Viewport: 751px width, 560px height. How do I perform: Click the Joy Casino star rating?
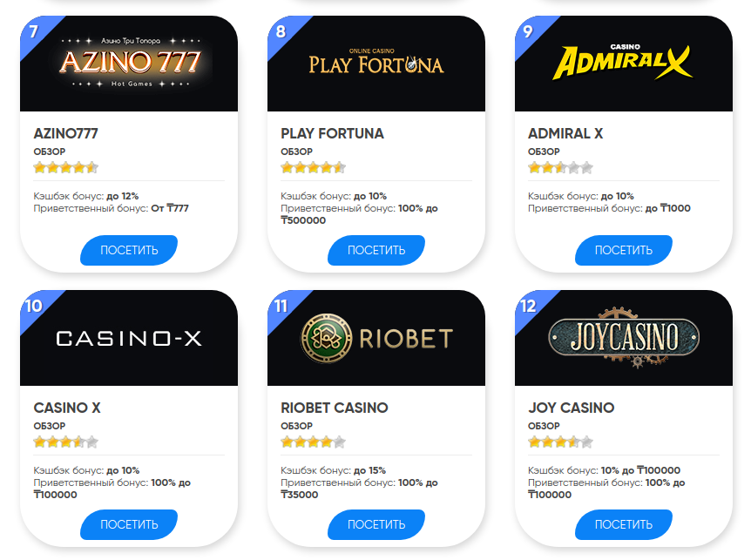coord(560,442)
